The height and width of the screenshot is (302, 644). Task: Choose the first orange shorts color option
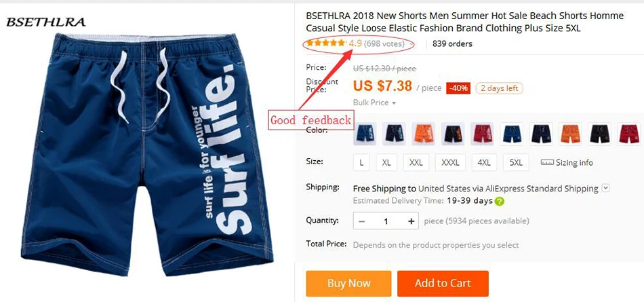click(x=424, y=134)
